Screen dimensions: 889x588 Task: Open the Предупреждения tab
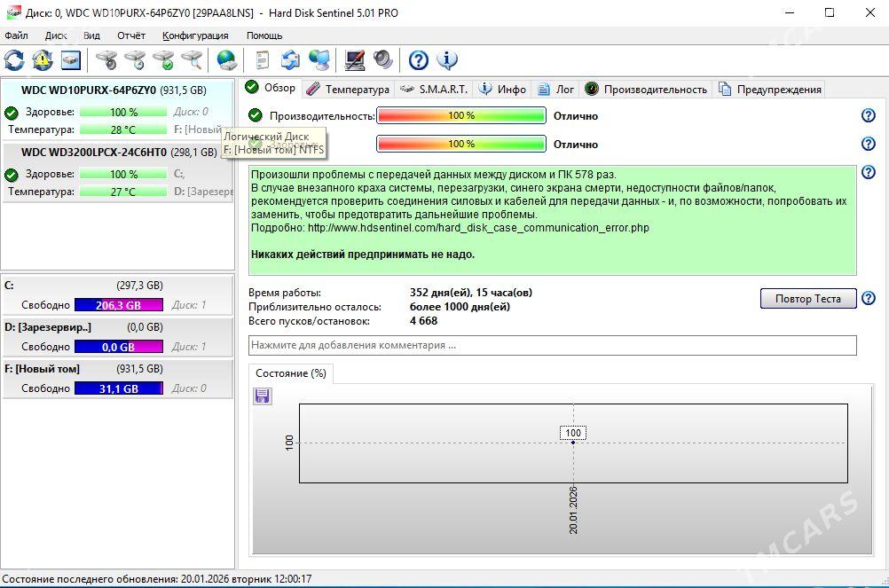(x=770, y=89)
